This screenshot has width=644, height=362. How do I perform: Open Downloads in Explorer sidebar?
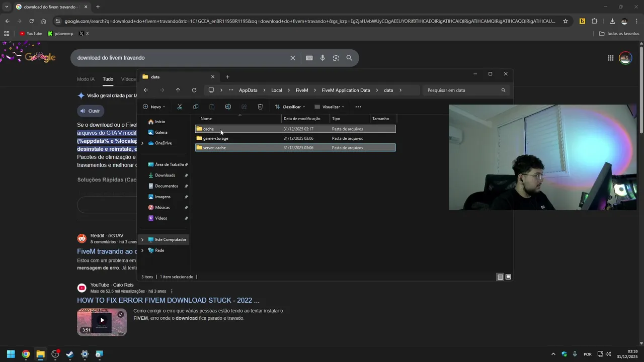tap(165, 175)
